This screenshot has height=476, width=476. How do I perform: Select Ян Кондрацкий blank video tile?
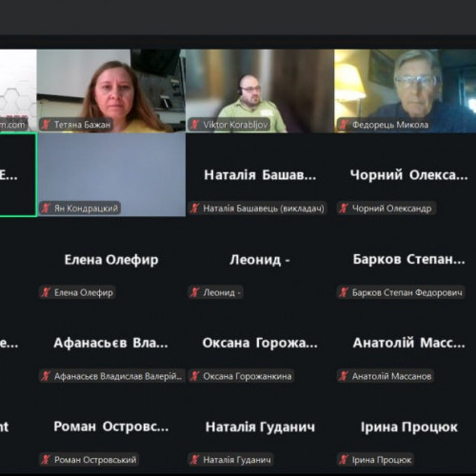(111, 175)
